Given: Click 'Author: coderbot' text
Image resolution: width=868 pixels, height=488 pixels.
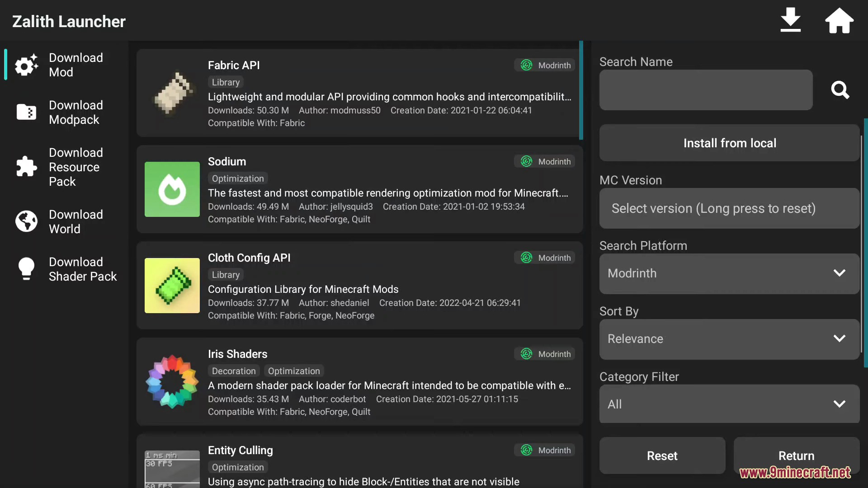Looking at the screenshot, I should click(x=332, y=399).
